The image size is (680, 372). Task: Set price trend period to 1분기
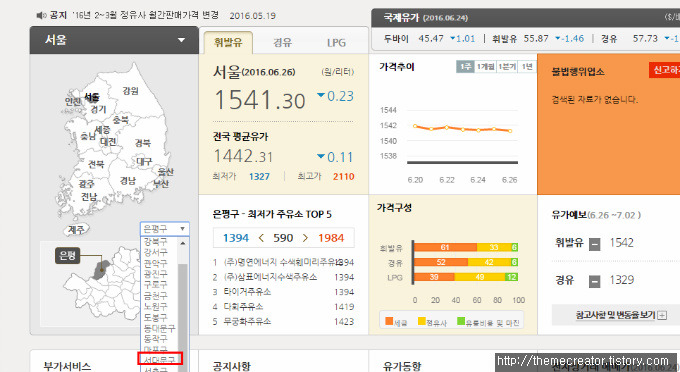point(507,67)
